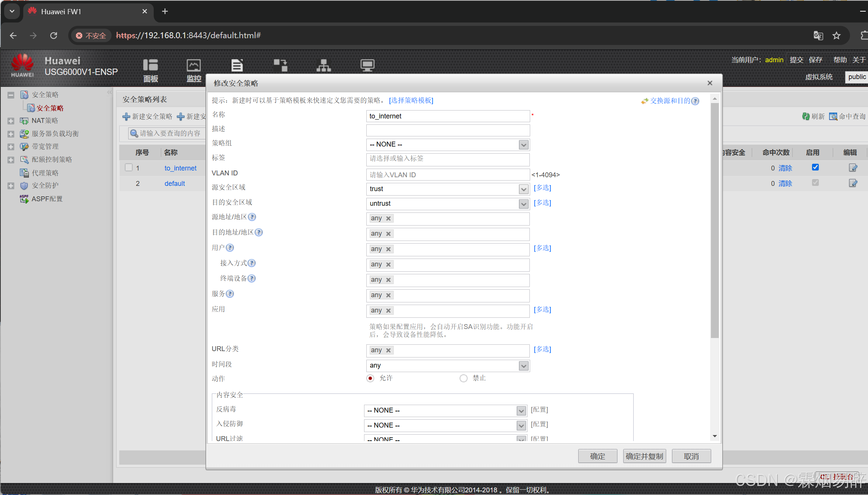Viewport: 868px width, 495px height.
Task: Click the confirm and copy button
Action: click(x=644, y=456)
